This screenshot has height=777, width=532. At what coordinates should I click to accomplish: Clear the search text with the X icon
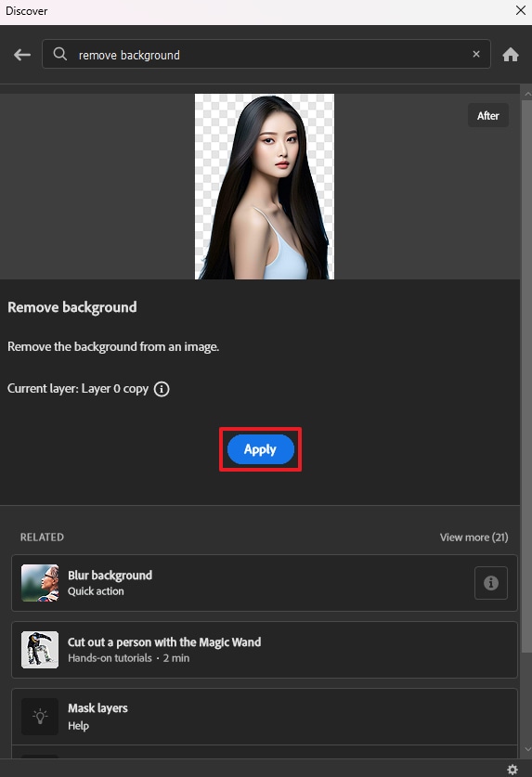(476, 54)
